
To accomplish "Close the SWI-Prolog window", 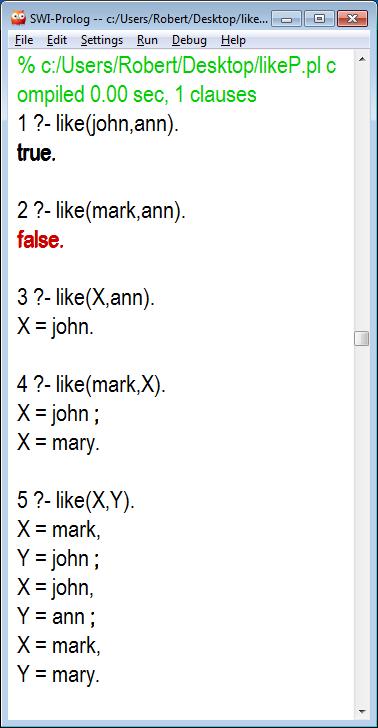I will (352, 19).
